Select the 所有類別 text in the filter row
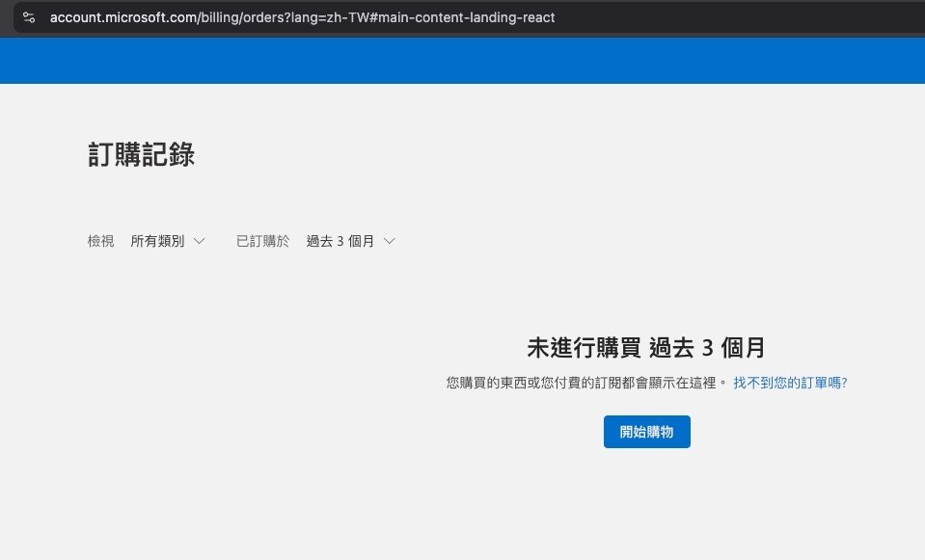This screenshot has width=925, height=560. pos(157,241)
